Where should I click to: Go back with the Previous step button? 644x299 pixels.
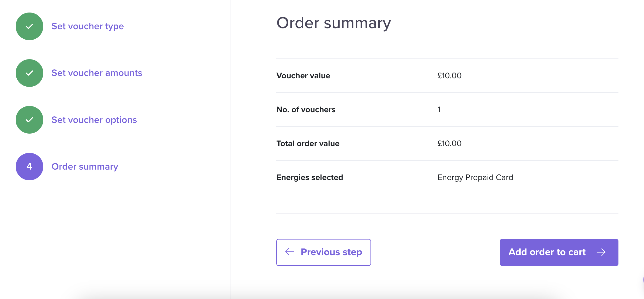[324, 252]
